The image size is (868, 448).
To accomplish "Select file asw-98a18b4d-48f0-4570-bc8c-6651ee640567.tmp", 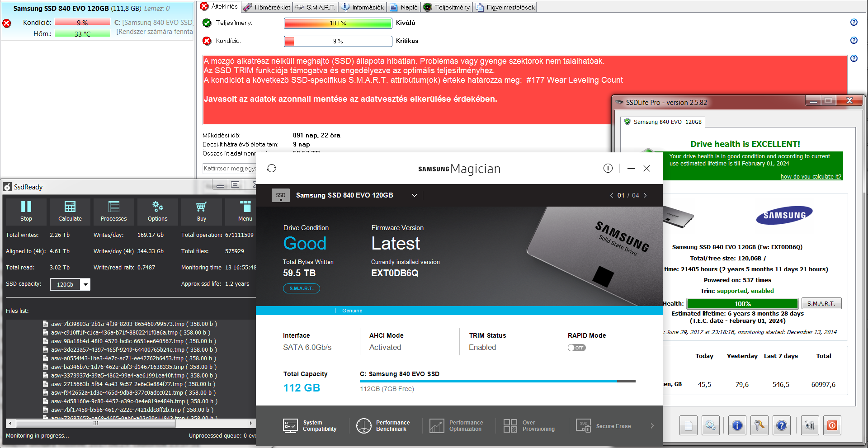I will click(x=129, y=341).
